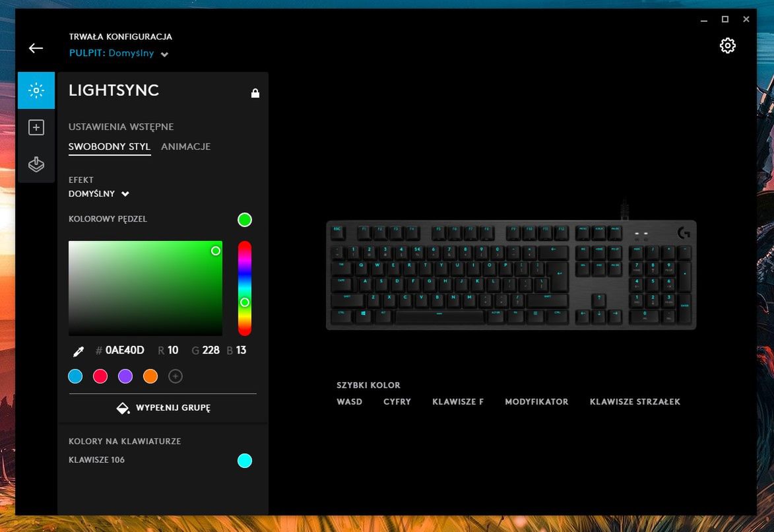The width and height of the screenshot is (774, 532).
Task: Click the cyan KLAWISZE 106 color swatch
Action: coord(245,461)
